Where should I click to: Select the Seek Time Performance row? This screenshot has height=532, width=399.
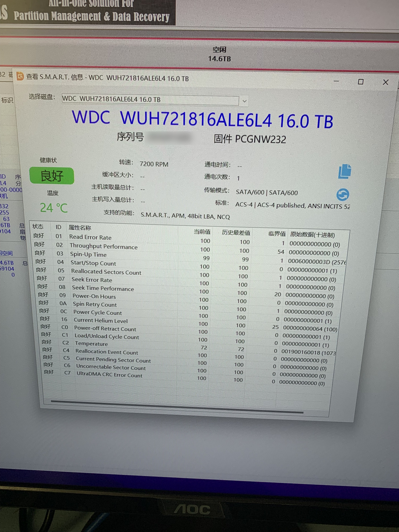pos(186,291)
